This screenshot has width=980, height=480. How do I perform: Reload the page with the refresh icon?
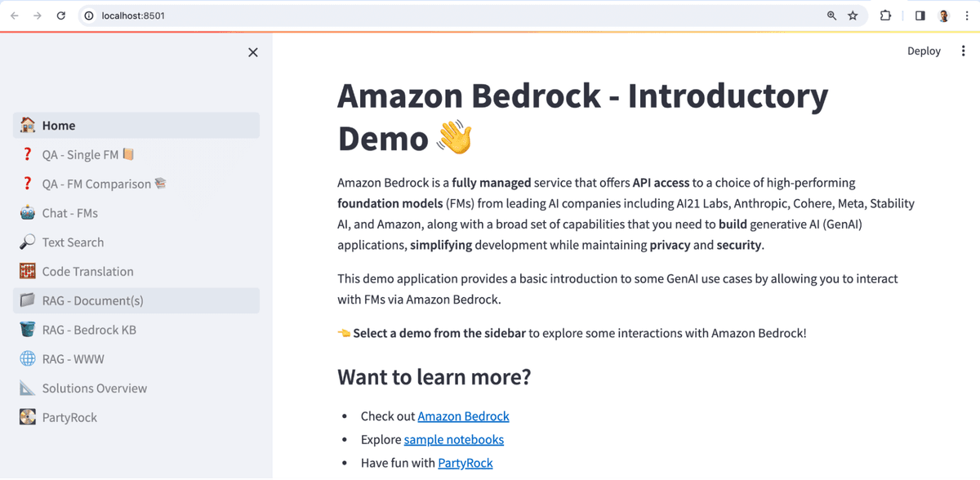pos(60,15)
